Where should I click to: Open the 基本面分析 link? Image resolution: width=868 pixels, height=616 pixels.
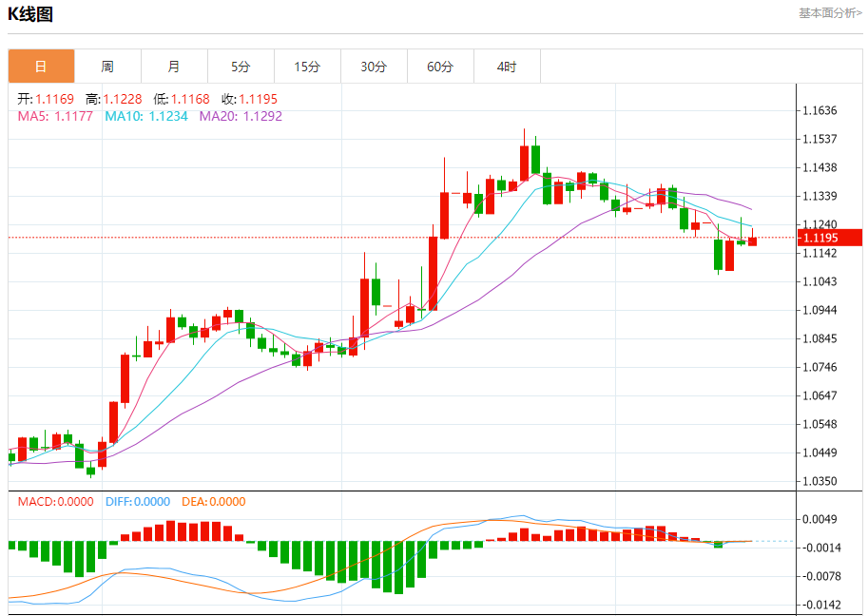click(x=830, y=13)
